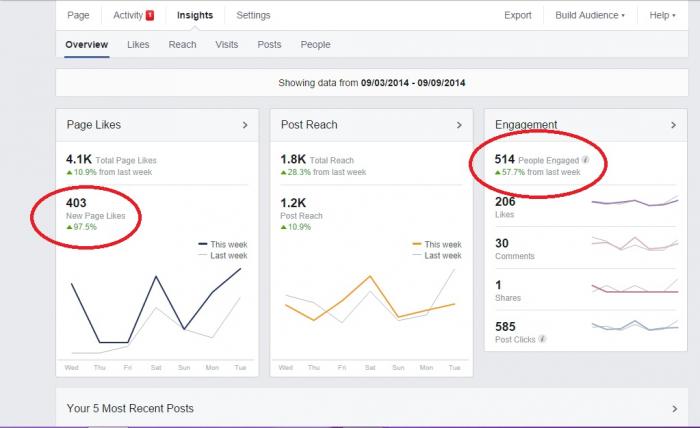This screenshot has width=700, height=428.
Task: Open the People tab
Action: (316, 45)
